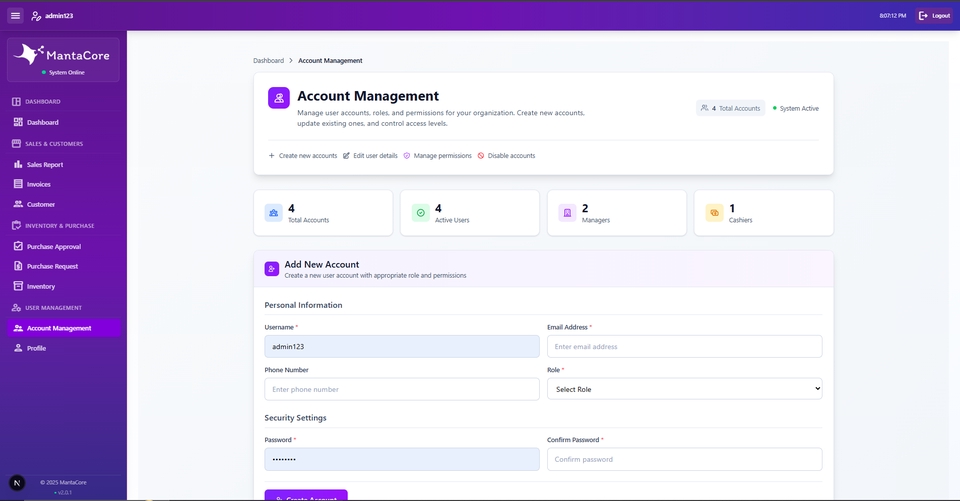Open the Customer page
The height and width of the screenshot is (501, 960).
[x=64, y=204]
